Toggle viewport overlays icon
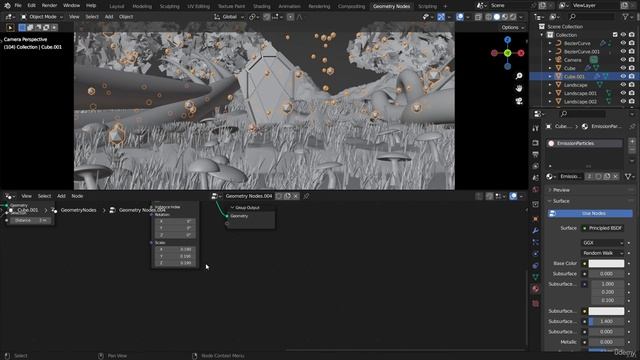Screen dimensions: 640x360 tap(460, 17)
